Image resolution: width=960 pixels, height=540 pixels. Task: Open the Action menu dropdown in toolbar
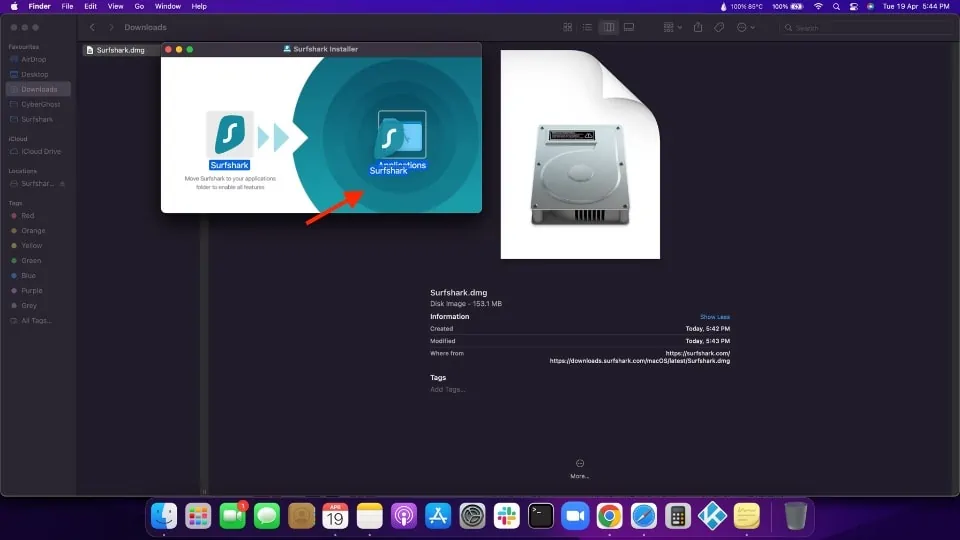click(x=746, y=28)
